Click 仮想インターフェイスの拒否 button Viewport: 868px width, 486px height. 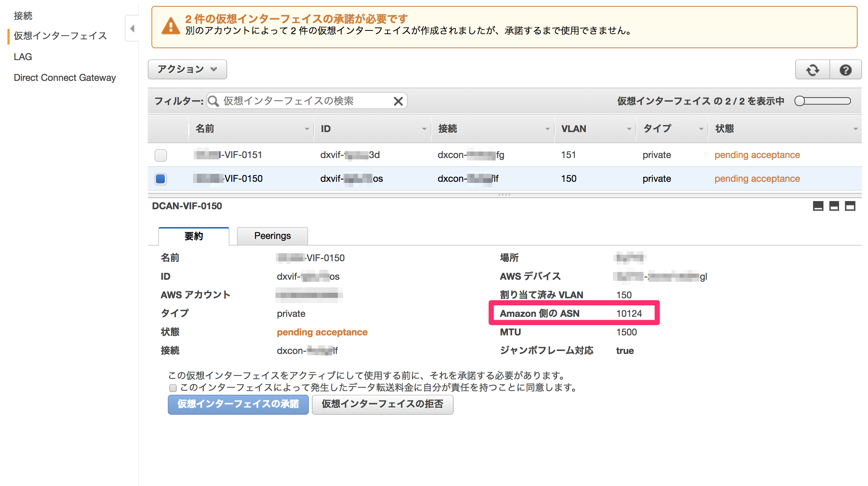pyautogui.click(x=382, y=404)
